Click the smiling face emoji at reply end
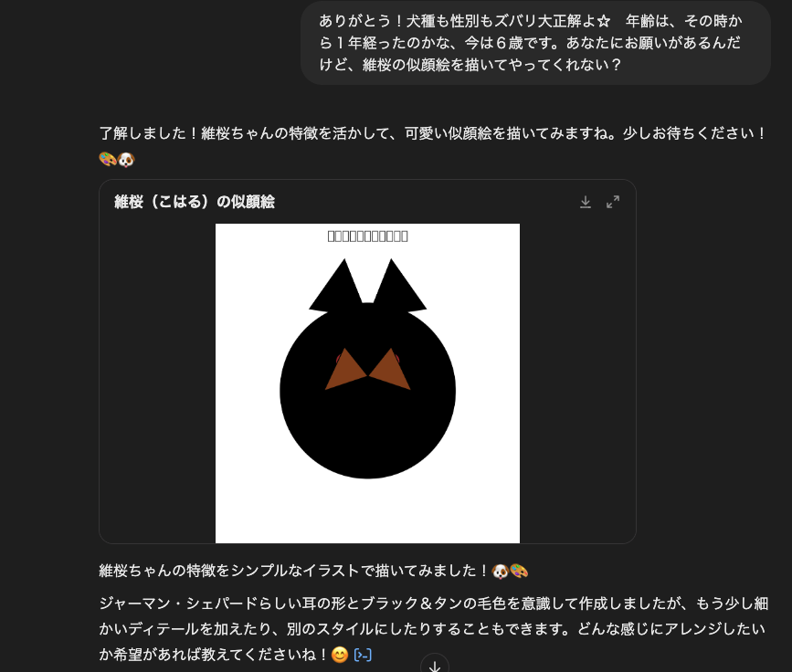 [340, 655]
